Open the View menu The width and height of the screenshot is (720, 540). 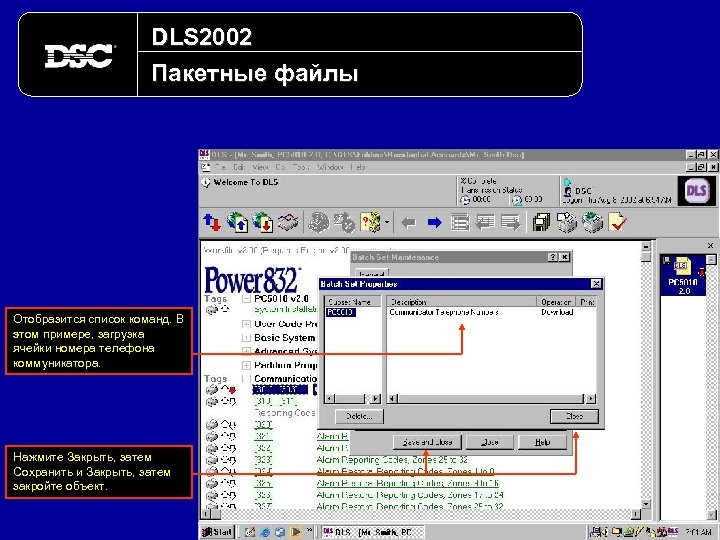point(260,167)
